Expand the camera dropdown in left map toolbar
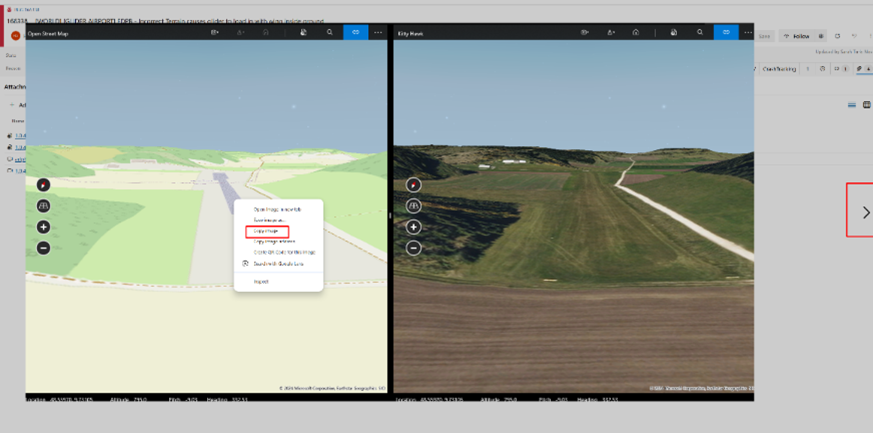Screen dimensions: 873x433 215,33
